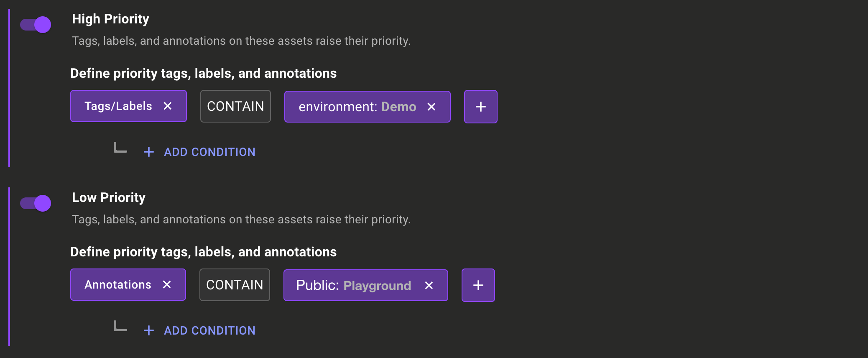Remove the environment: Demo tag
868x358 pixels.
click(431, 107)
